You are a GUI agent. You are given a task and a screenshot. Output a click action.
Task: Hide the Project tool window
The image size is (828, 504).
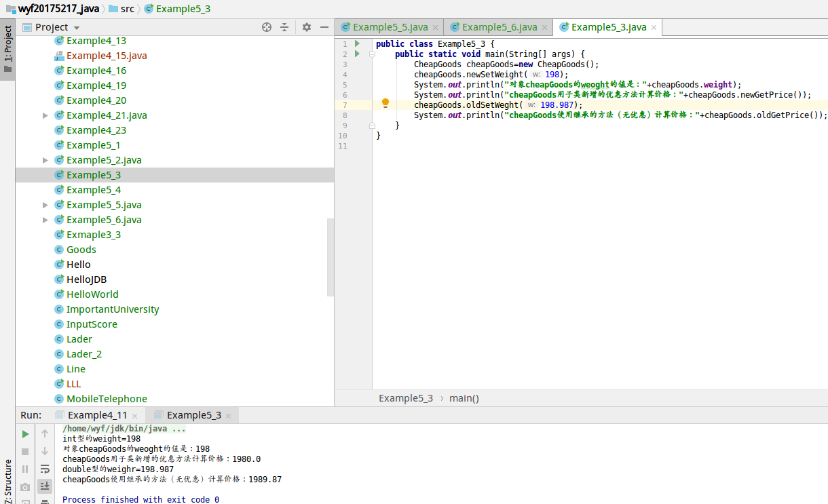point(324,27)
